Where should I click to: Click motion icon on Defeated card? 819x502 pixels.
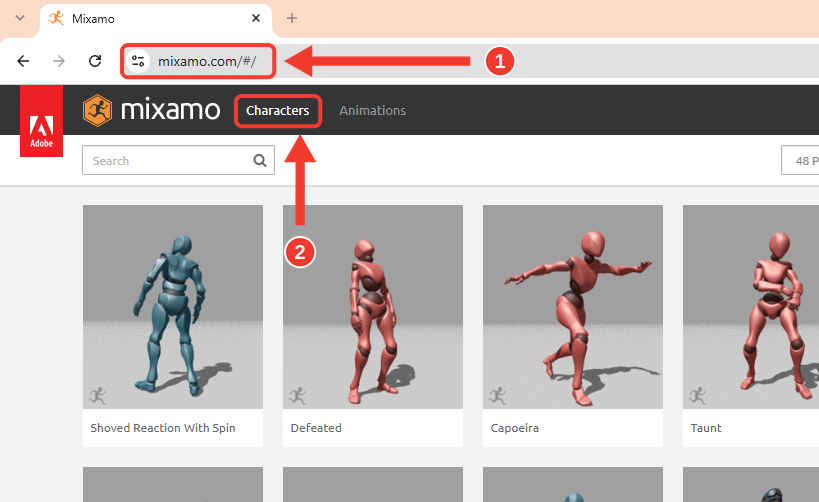(298, 396)
